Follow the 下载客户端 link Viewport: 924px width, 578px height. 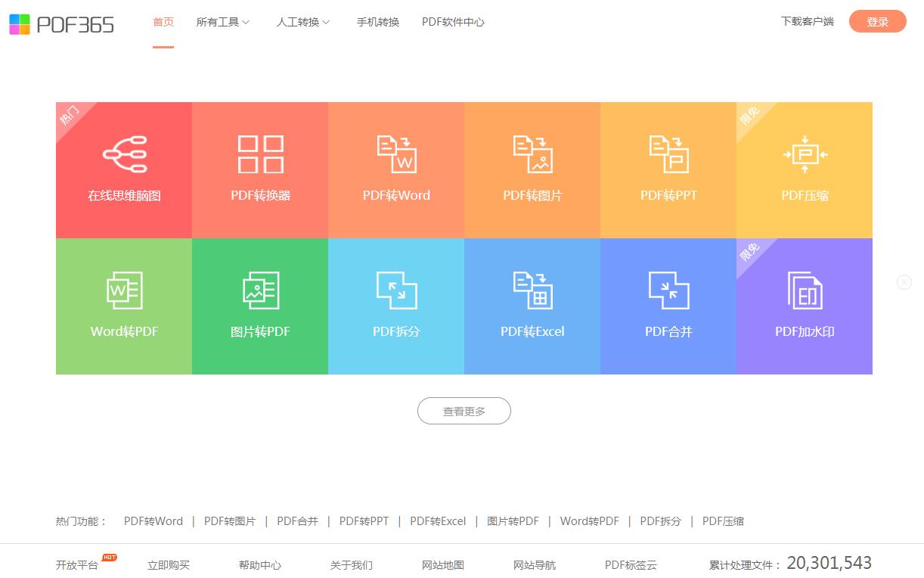(807, 21)
